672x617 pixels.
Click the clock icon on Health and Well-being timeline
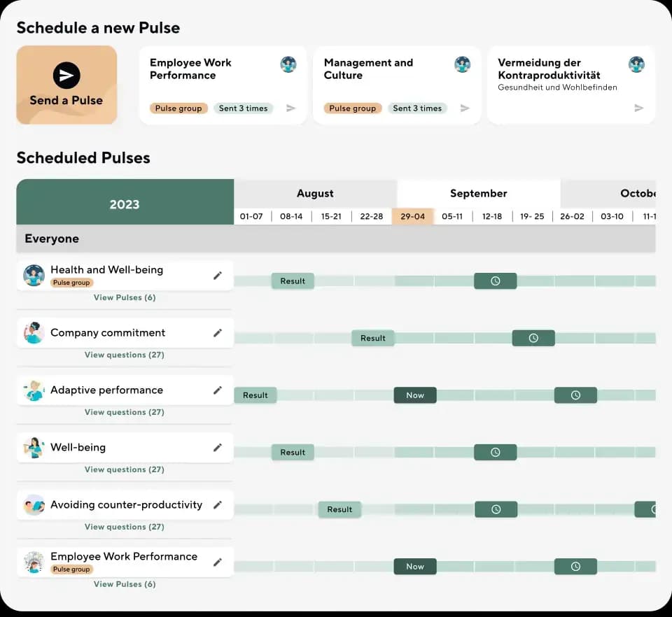(495, 281)
